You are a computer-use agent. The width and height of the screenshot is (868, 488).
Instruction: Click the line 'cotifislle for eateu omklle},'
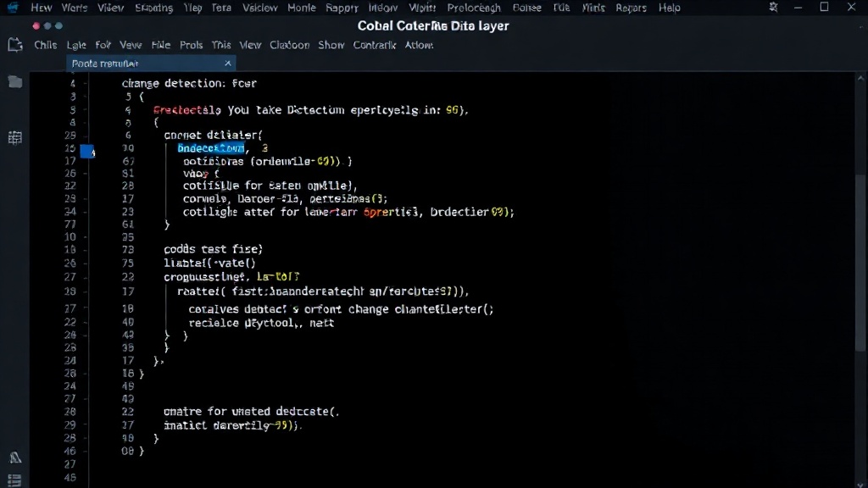(270, 186)
